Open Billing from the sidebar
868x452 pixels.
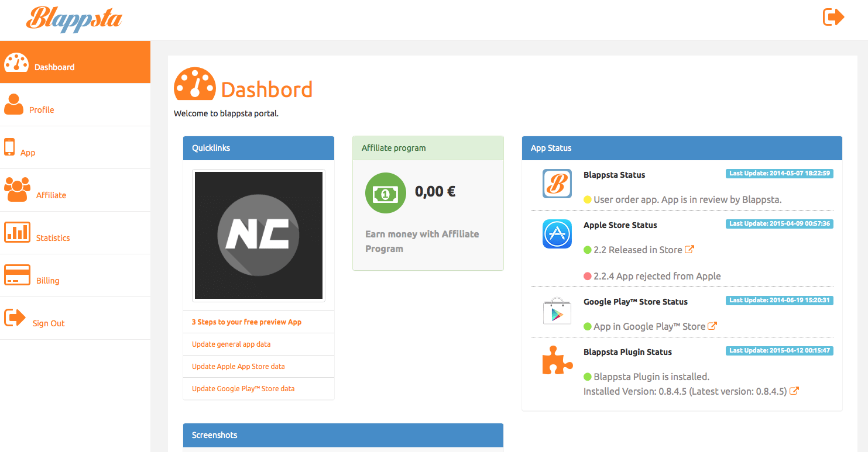pyautogui.click(x=75, y=275)
